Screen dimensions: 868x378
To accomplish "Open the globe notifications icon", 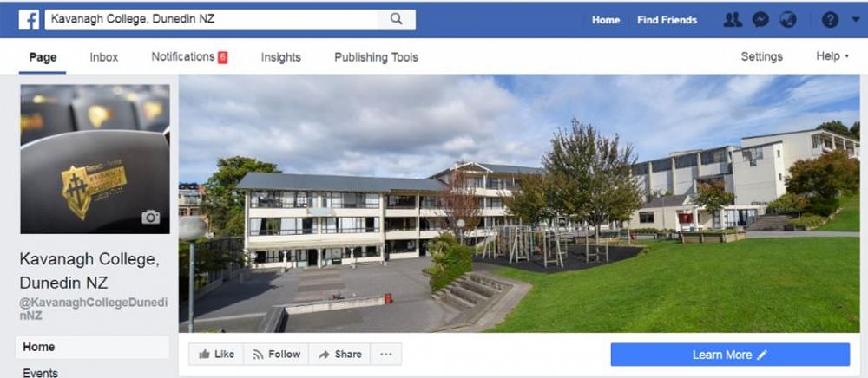I will tap(788, 20).
